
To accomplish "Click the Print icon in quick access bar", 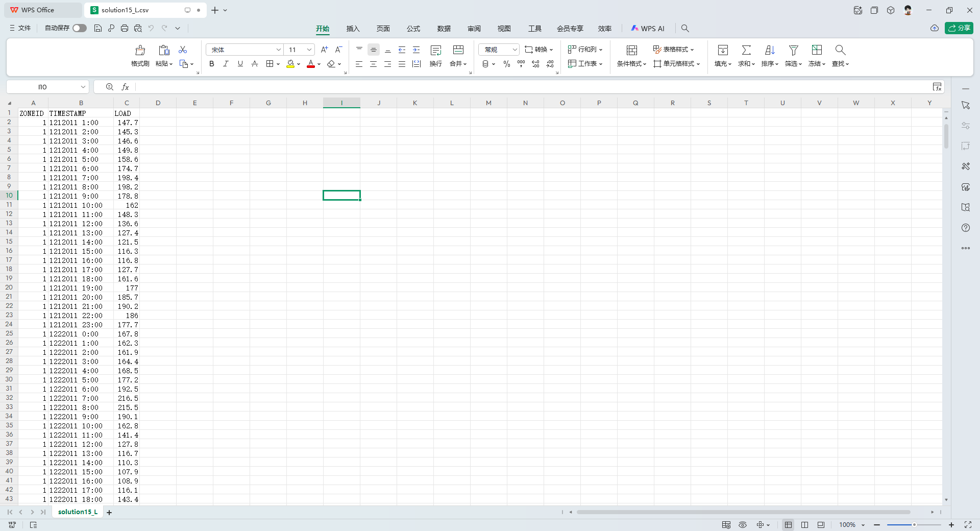I will pyautogui.click(x=125, y=28).
